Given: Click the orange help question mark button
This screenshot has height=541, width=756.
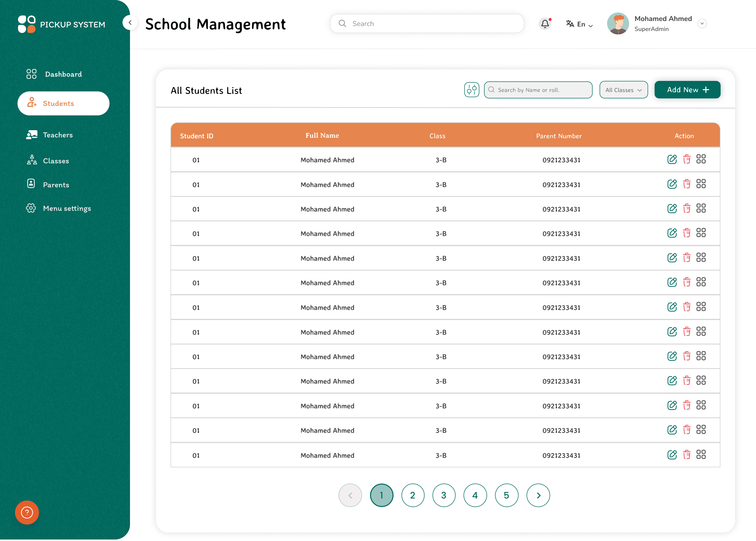Looking at the screenshot, I should pyautogui.click(x=27, y=512).
